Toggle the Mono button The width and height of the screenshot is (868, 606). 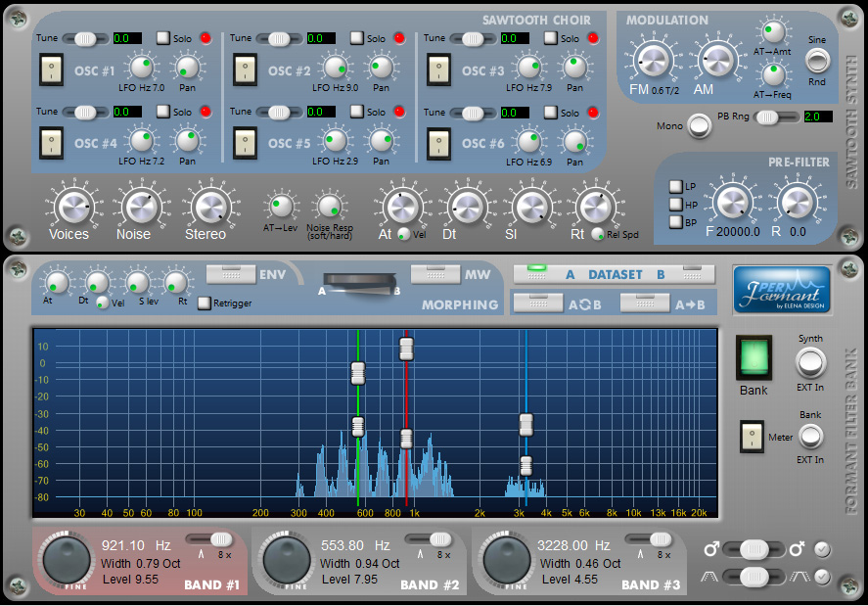[699, 125]
